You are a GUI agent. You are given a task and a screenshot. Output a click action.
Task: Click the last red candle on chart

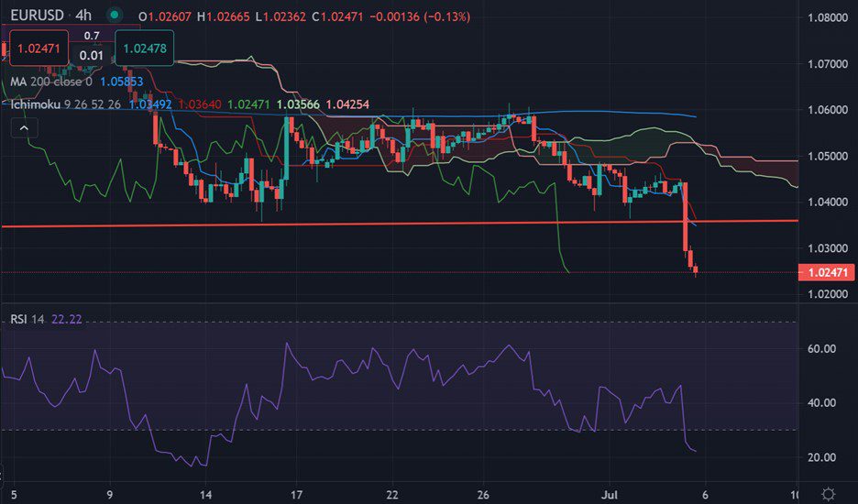pos(696,269)
